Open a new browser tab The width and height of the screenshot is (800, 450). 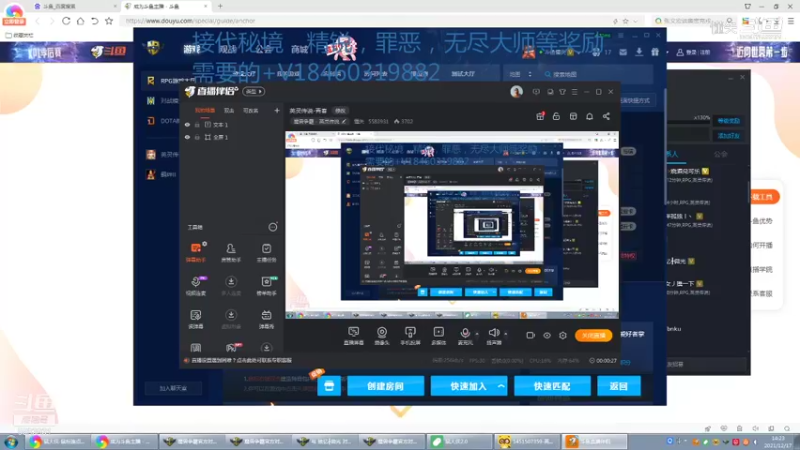pyautogui.click(x=220, y=6)
